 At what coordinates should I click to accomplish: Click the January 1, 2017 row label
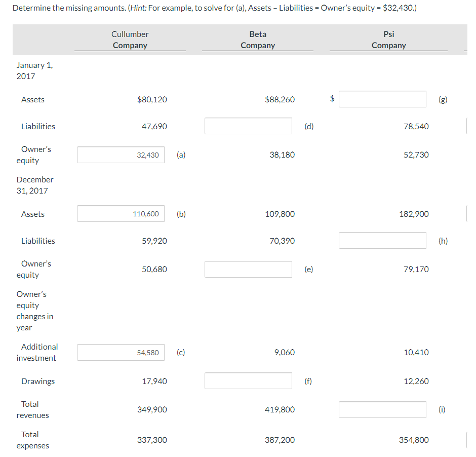pyautogui.click(x=35, y=71)
